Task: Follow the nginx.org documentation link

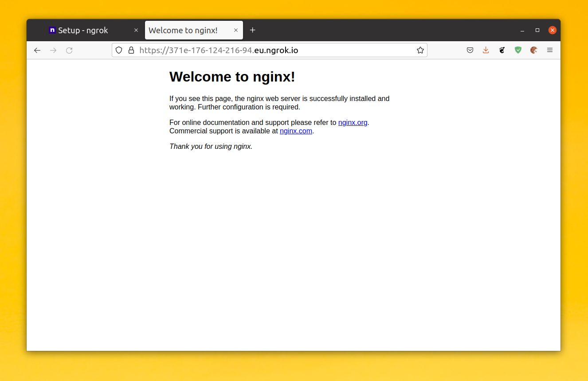Action: (x=353, y=123)
